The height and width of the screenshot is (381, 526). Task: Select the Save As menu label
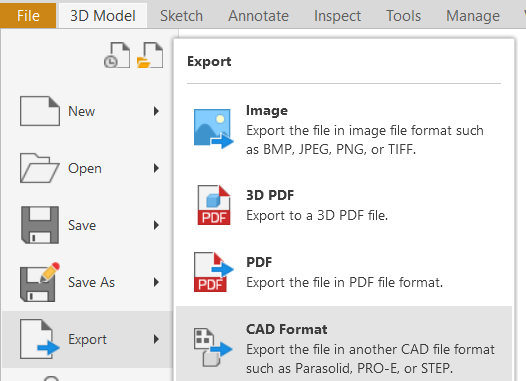91,282
